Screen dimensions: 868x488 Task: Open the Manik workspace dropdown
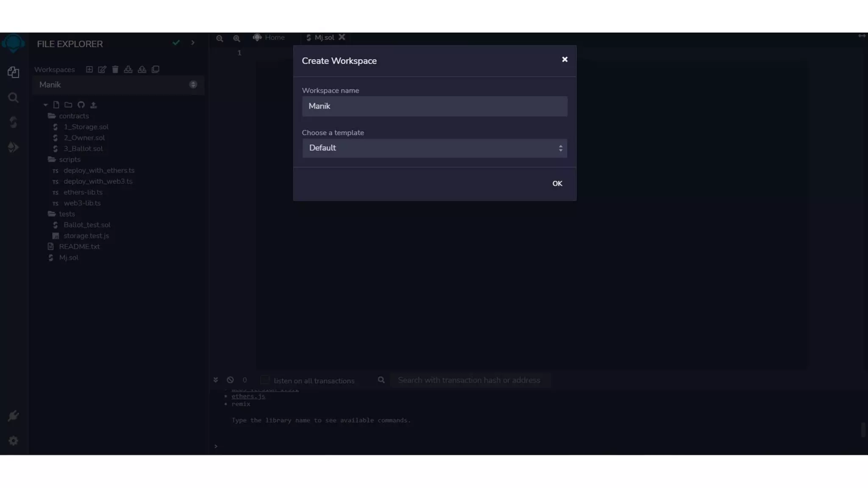pyautogui.click(x=119, y=85)
